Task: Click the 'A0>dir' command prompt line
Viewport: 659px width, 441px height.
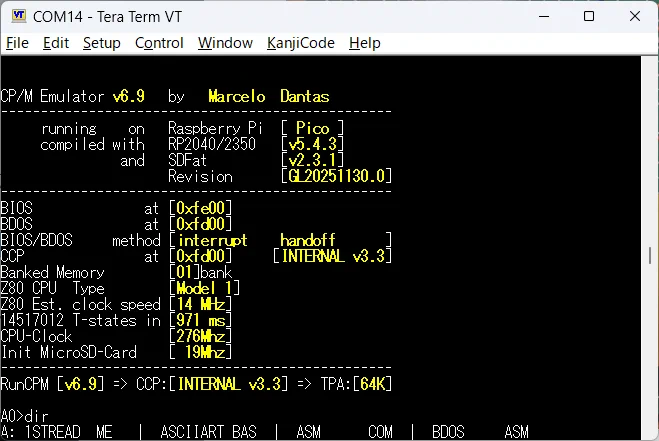Action: (24, 416)
